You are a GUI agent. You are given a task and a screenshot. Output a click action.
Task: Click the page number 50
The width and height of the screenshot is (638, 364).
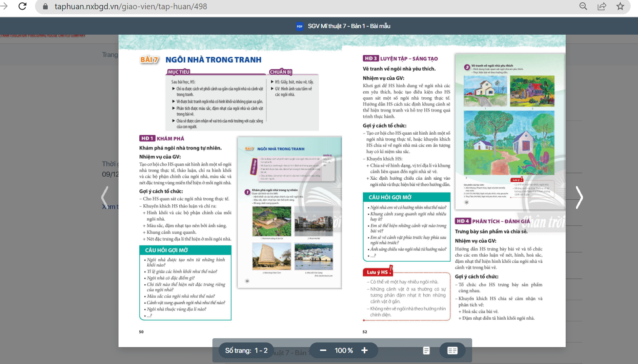point(141,332)
